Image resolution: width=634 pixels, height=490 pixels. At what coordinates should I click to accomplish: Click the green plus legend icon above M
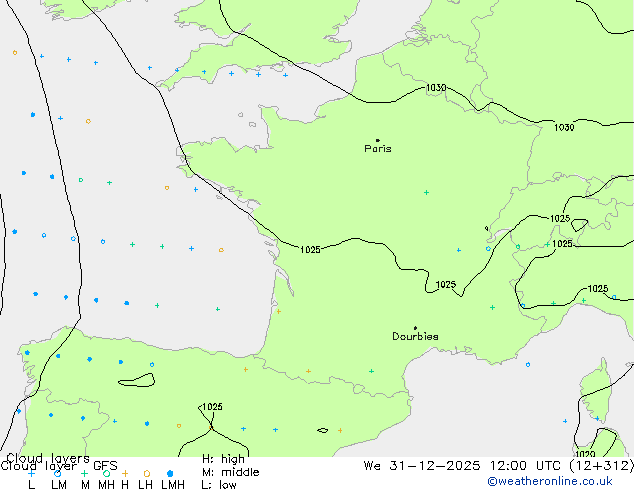[x=84, y=473]
